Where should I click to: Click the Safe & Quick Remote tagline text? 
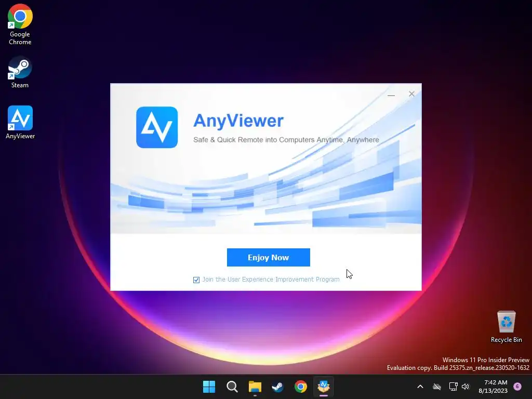point(286,140)
